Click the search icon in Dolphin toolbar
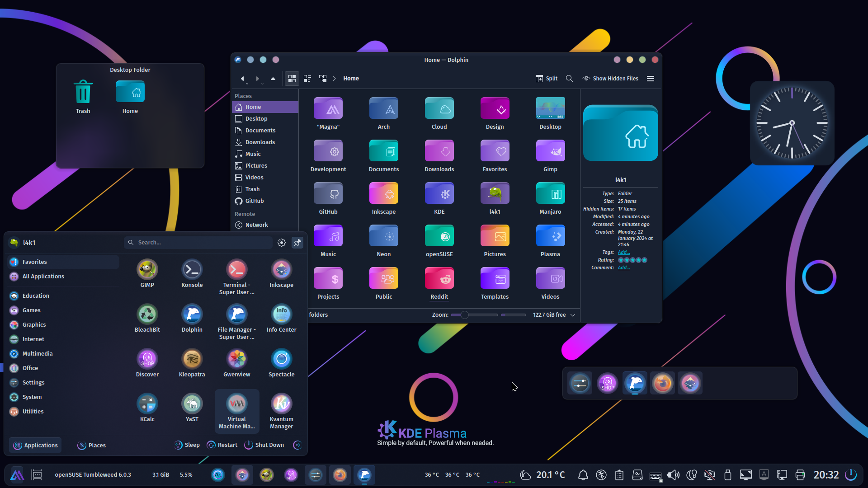868x488 pixels. tap(569, 78)
